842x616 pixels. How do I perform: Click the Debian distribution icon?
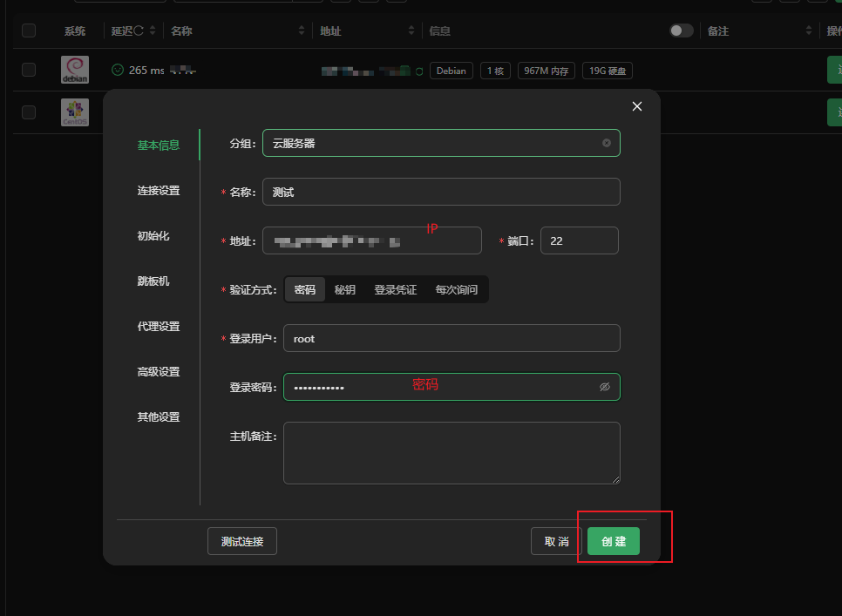click(74, 68)
